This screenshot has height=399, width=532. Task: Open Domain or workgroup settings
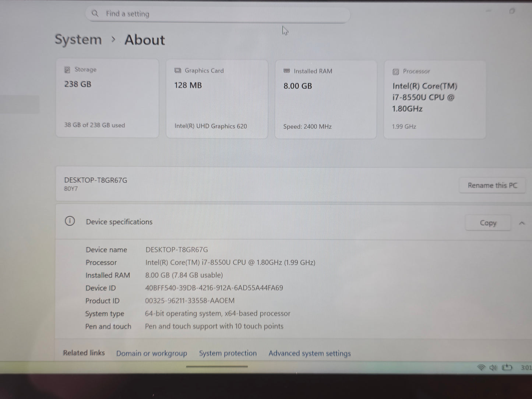pos(152,353)
